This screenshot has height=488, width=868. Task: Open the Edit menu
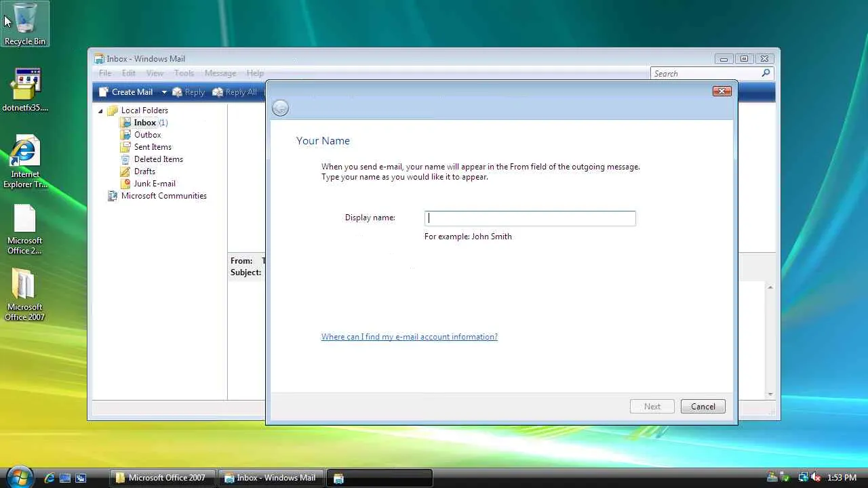point(129,73)
